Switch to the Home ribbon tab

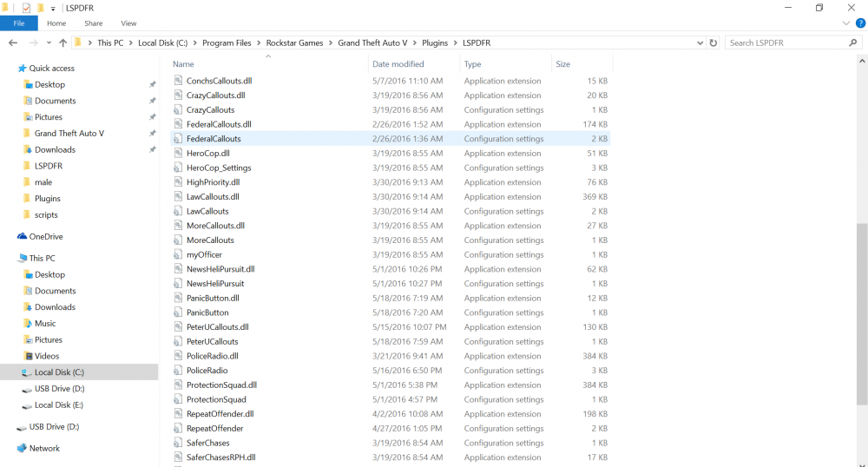56,23
